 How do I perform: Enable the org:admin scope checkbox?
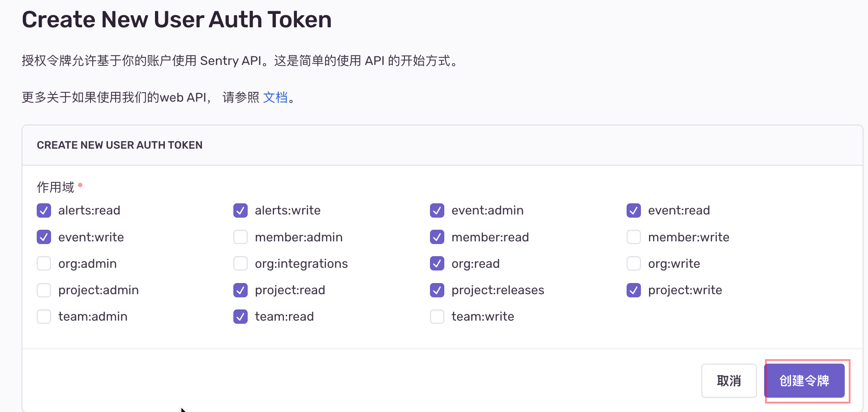click(x=44, y=263)
